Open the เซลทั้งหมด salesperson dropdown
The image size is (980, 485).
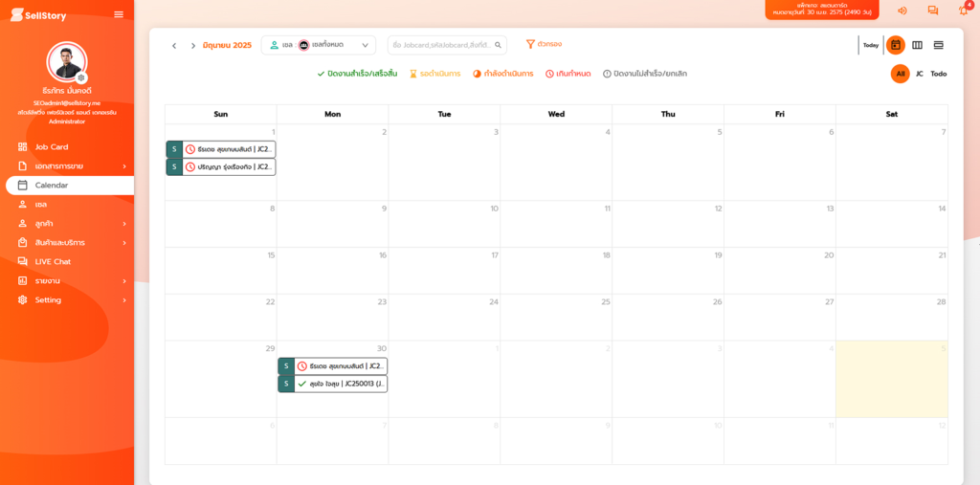[x=319, y=45]
